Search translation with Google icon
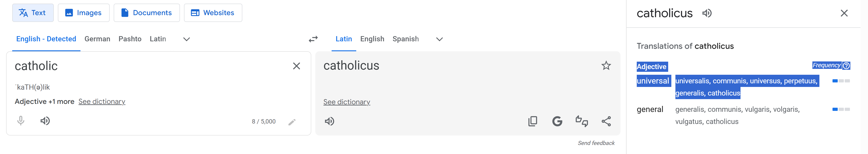The width and height of the screenshot is (868, 154). (x=557, y=121)
